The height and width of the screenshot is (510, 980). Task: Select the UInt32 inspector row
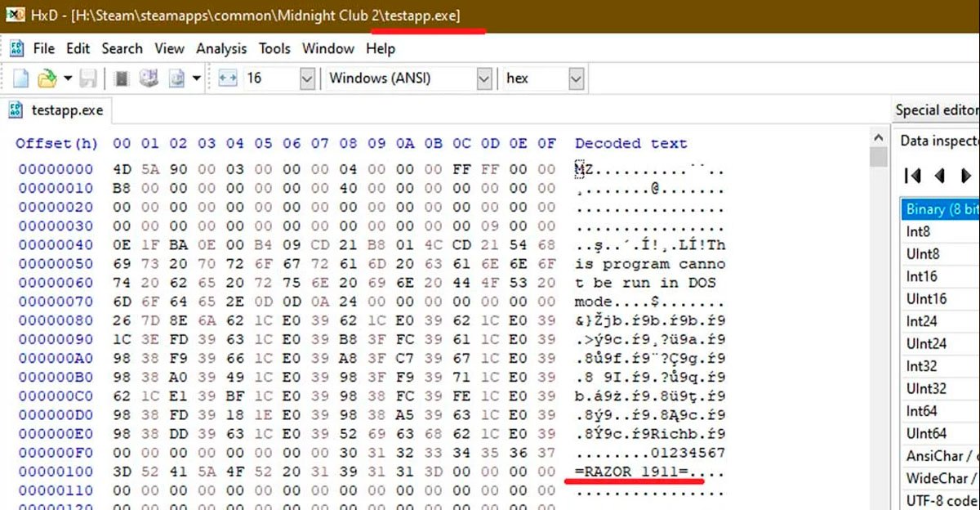(941, 388)
